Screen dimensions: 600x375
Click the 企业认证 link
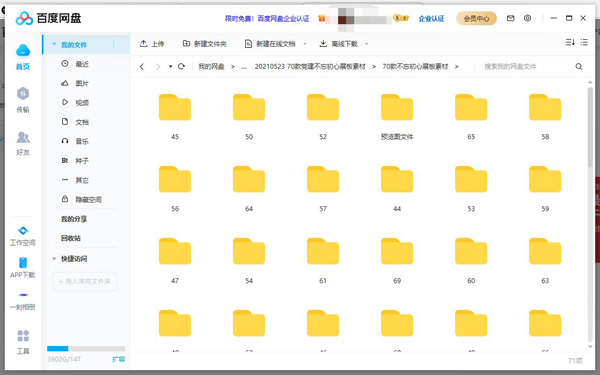(432, 18)
